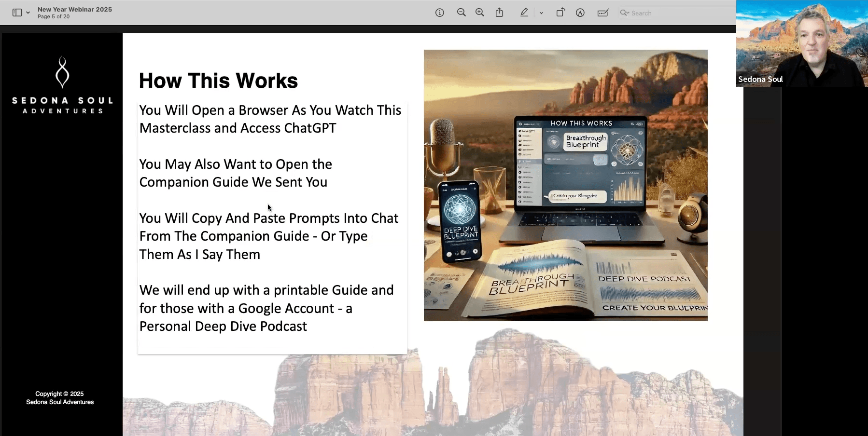Click the New Year Webinar 2025 title
This screenshot has width=868, height=436.
[x=75, y=9]
